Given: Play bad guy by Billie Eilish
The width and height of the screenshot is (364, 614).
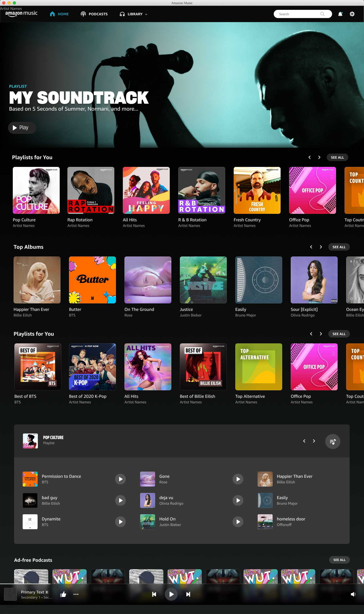Looking at the screenshot, I should pyautogui.click(x=120, y=500).
